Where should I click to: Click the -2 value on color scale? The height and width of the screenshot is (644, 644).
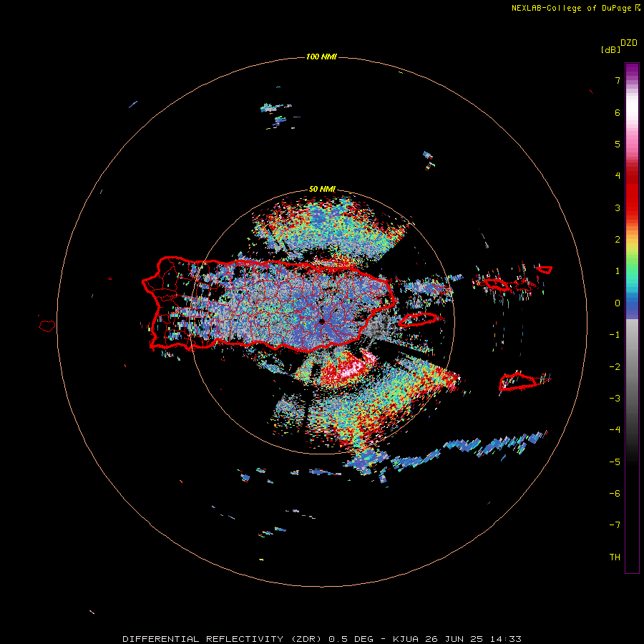pos(615,367)
